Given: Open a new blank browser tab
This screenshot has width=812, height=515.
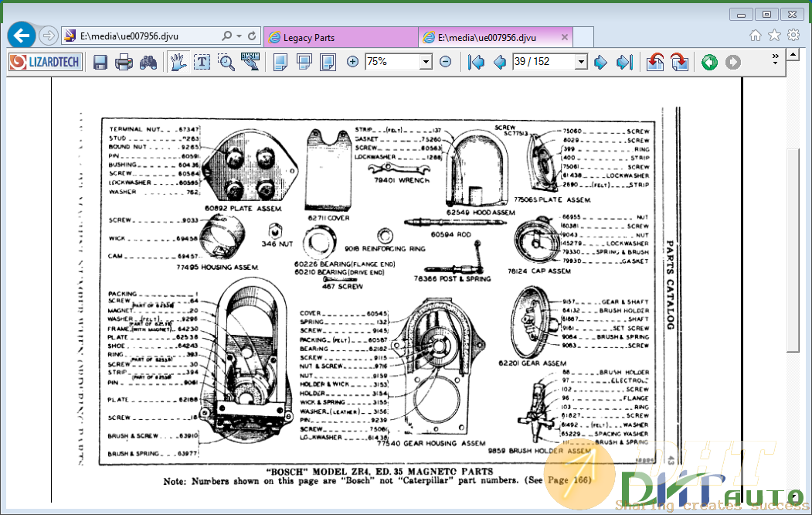Looking at the screenshot, I should click(583, 37).
